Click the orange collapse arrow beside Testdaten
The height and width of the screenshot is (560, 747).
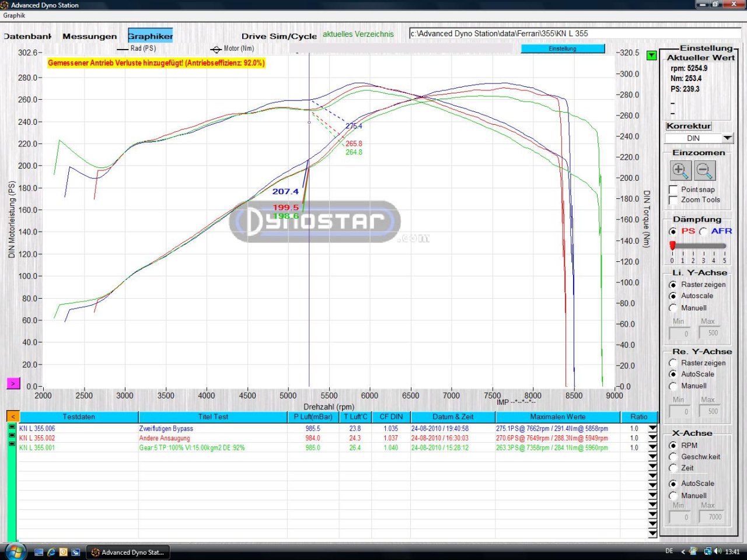coord(13,416)
